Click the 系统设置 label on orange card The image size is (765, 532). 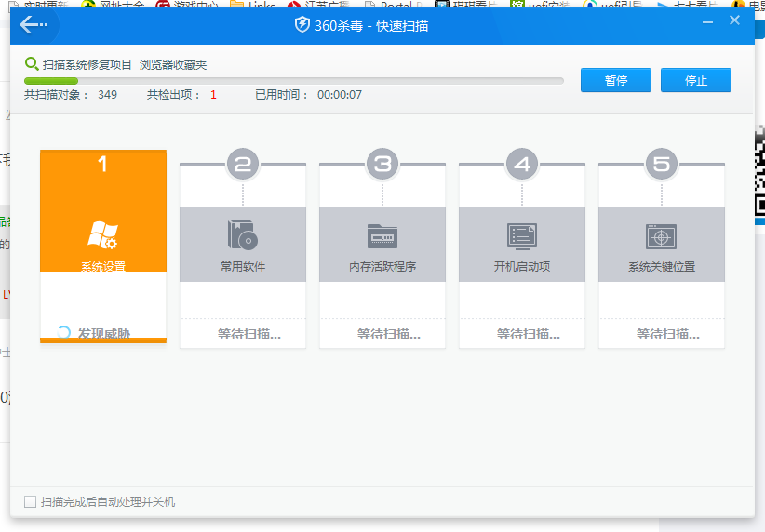point(103,266)
